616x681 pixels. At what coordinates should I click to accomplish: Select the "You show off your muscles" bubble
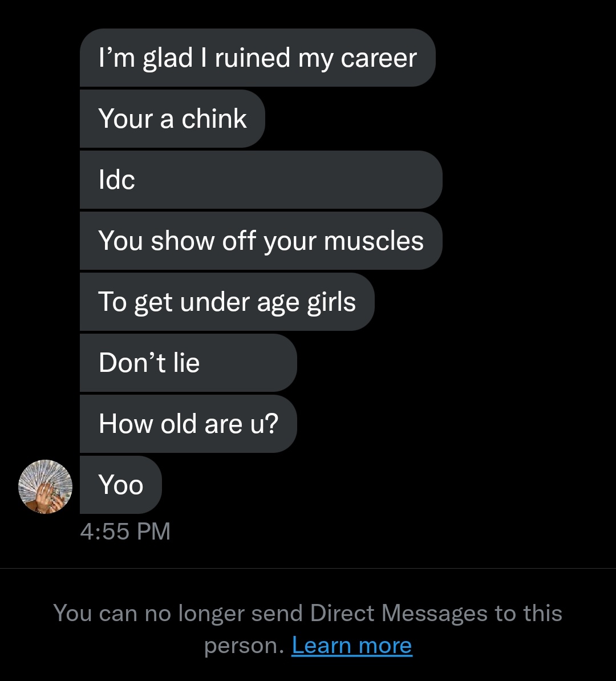[x=260, y=241]
